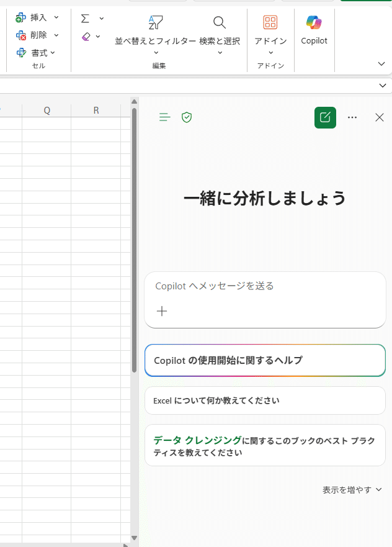Expand the Find & Select dropdown chevron
Image resolution: width=392 pixels, height=547 pixels.
coord(220,53)
